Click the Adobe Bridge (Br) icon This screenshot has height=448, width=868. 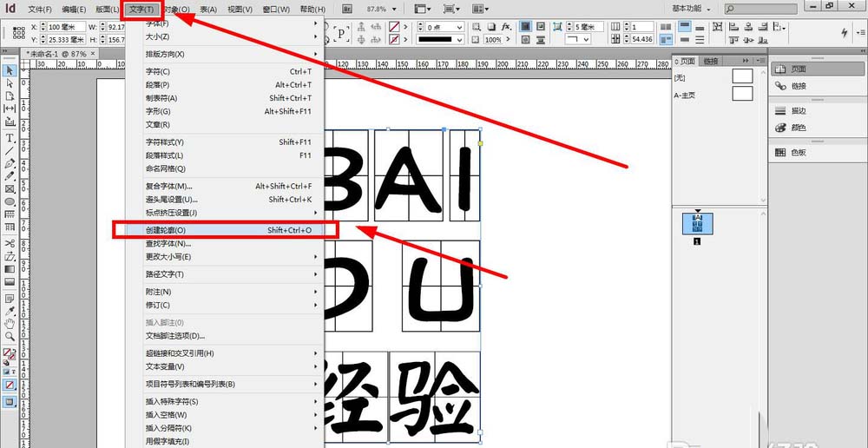(348, 9)
